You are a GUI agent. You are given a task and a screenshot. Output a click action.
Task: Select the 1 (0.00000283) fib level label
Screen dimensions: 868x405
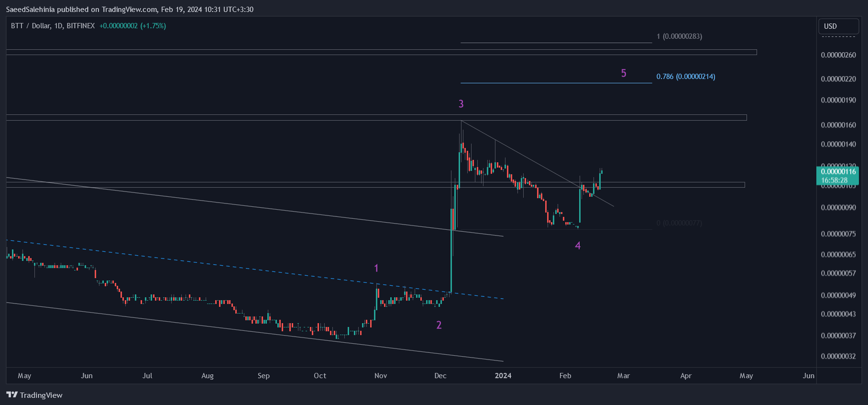coord(679,36)
